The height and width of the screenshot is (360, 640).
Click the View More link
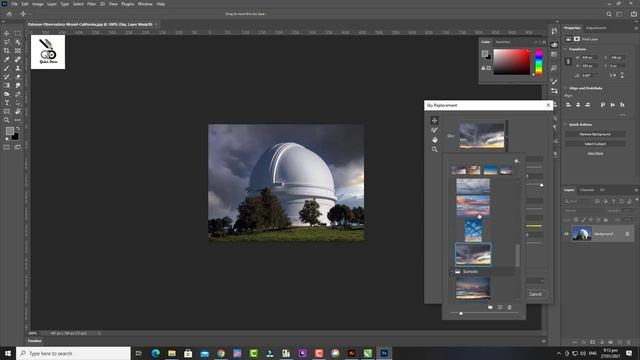point(595,153)
